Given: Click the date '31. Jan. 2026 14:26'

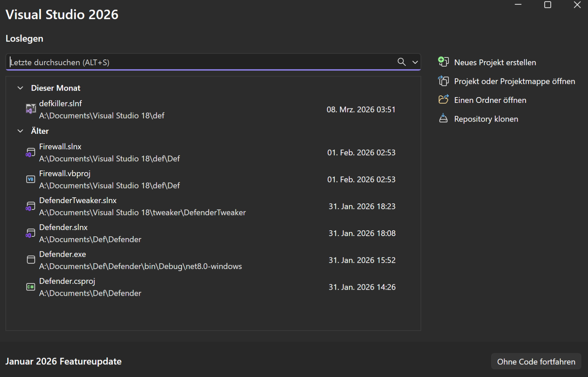Looking at the screenshot, I should (x=362, y=287).
